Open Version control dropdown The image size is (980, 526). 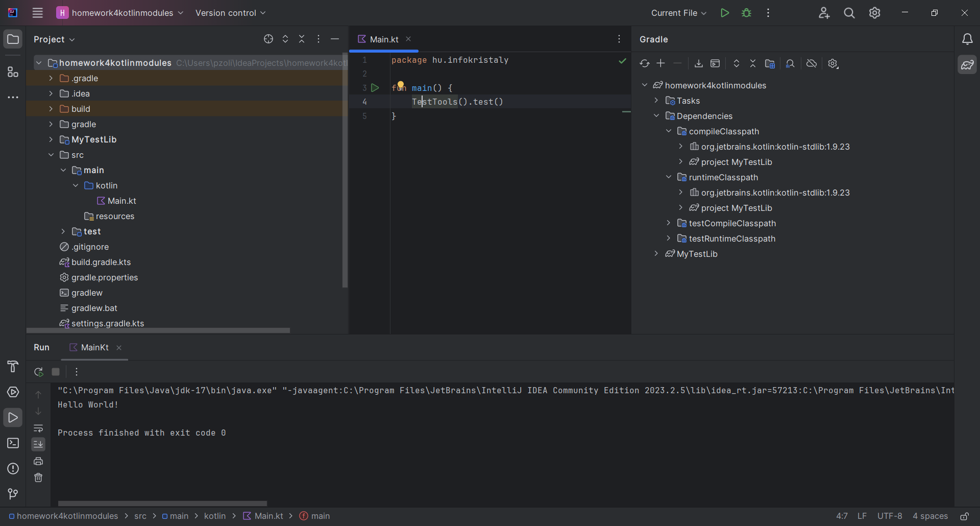click(x=231, y=13)
